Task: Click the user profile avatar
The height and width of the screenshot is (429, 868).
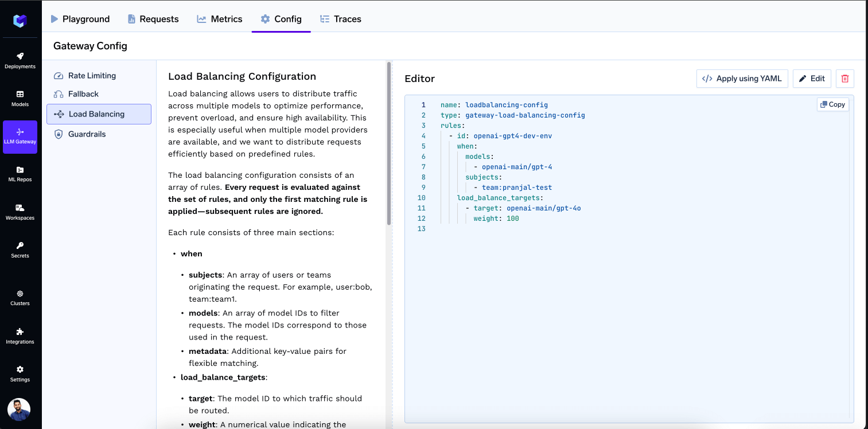Action: point(19,409)
